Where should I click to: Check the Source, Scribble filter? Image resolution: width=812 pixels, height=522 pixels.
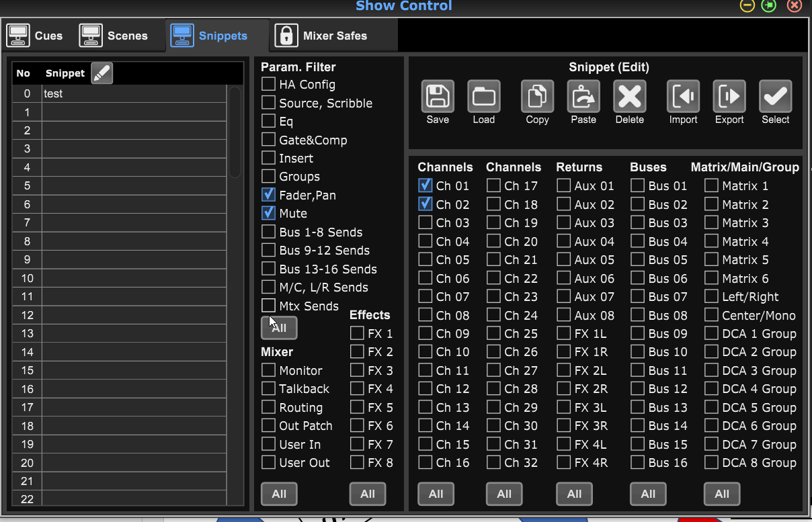pyautogui.click(x=268, y=103)
